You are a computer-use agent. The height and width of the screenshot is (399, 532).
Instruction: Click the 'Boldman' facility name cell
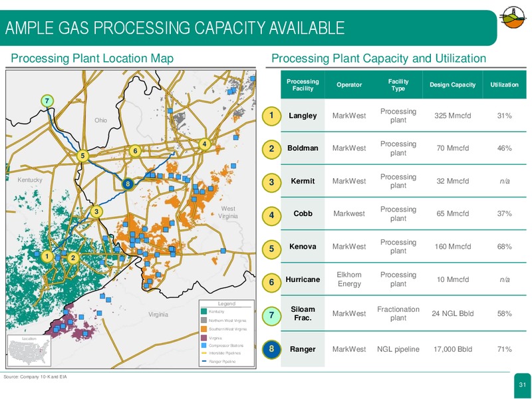point(303,148)
